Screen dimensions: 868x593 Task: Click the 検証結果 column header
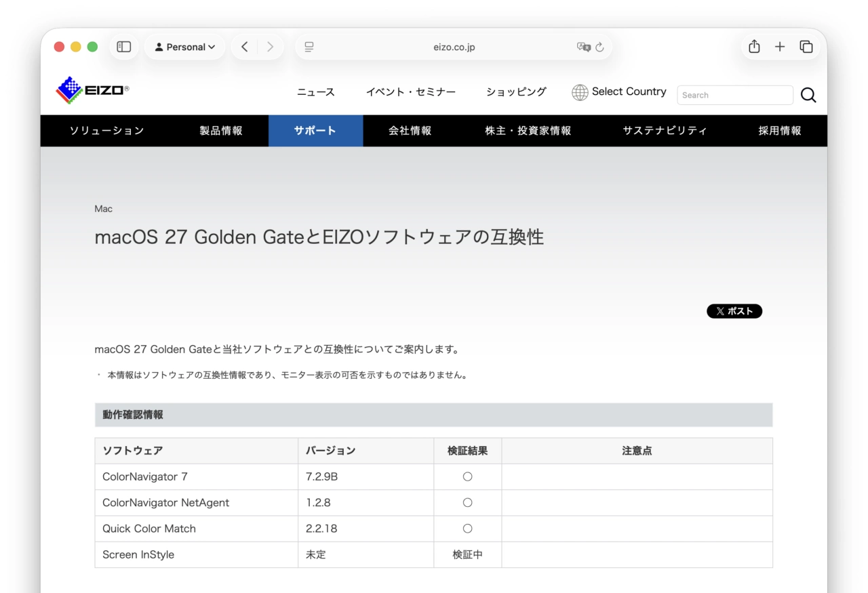point(467,451)
